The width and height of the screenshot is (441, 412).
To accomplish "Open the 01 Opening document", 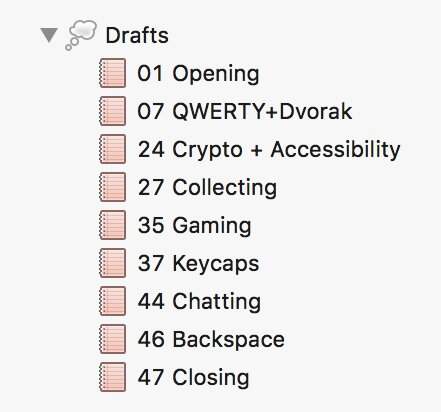I will coord(198,74).
